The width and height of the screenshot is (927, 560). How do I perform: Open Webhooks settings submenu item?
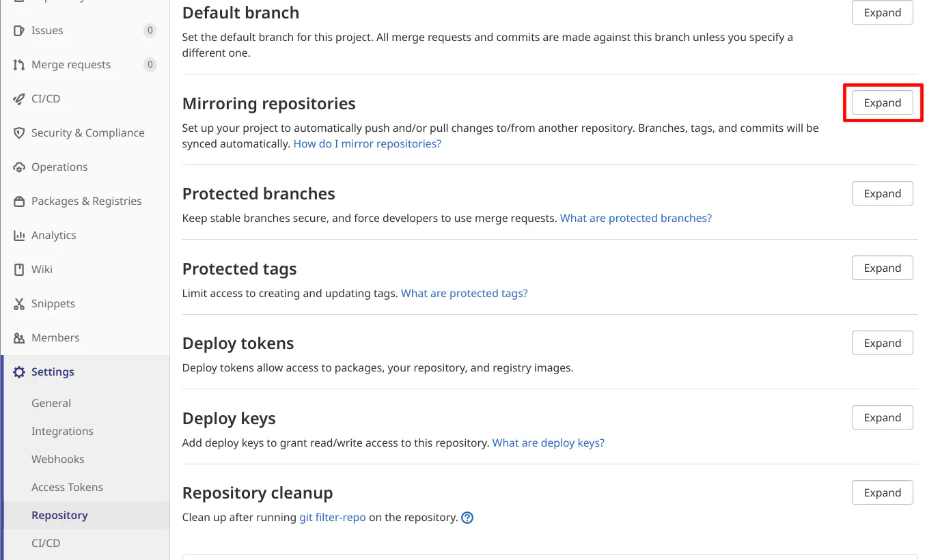point(58,460)
